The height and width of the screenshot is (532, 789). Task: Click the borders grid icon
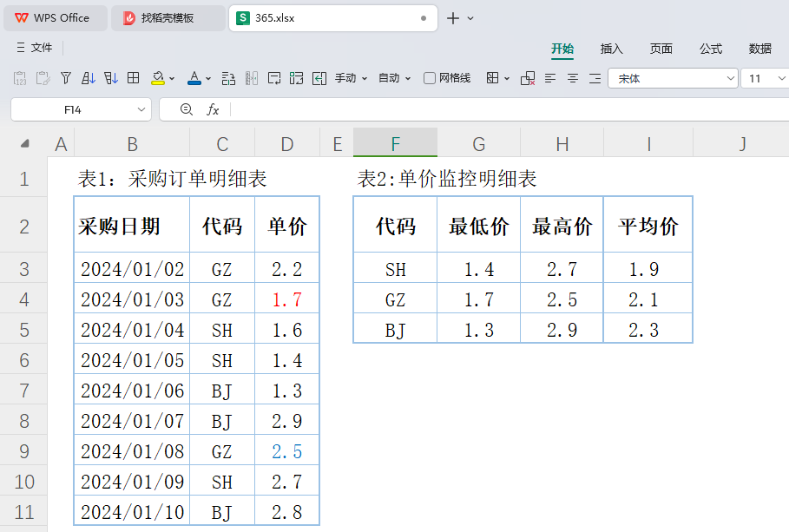(134, 78)
